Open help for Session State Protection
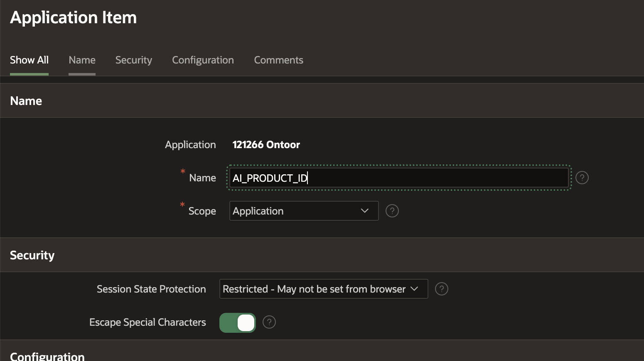 coord(441,289)
